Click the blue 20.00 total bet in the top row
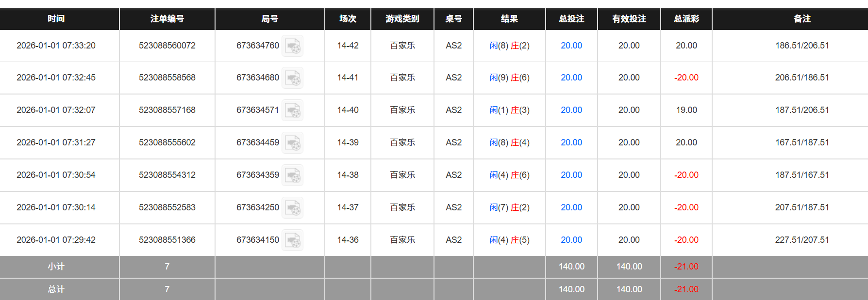Screen dimensions: 868x300 point(571,45)
